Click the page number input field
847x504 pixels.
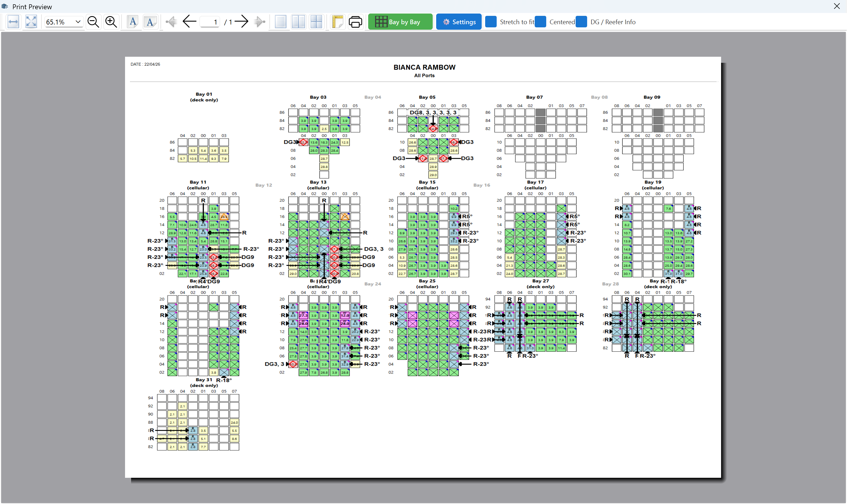210,22
